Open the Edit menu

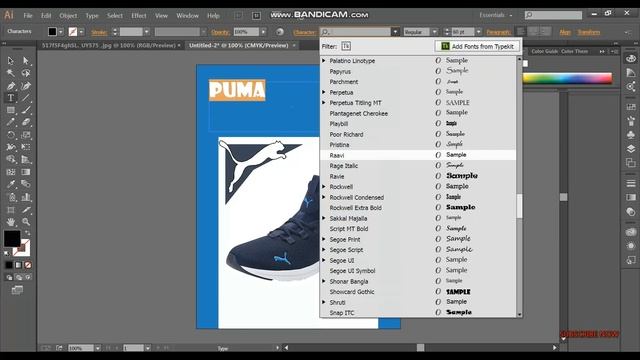(46, 16)
